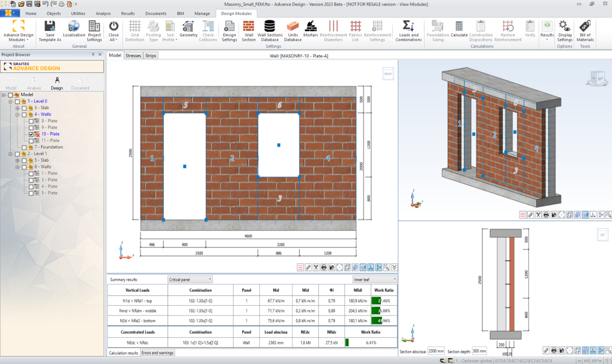This screenshot has height=364, width=612.
Task: Open the Manage ribbon tab
Action: pyautogui.click(x=202, y=14)
